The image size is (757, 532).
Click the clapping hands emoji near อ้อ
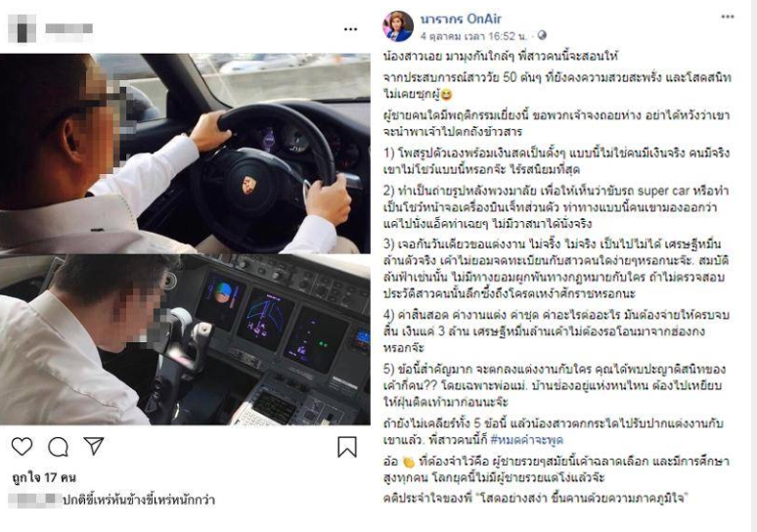(409, 462)
